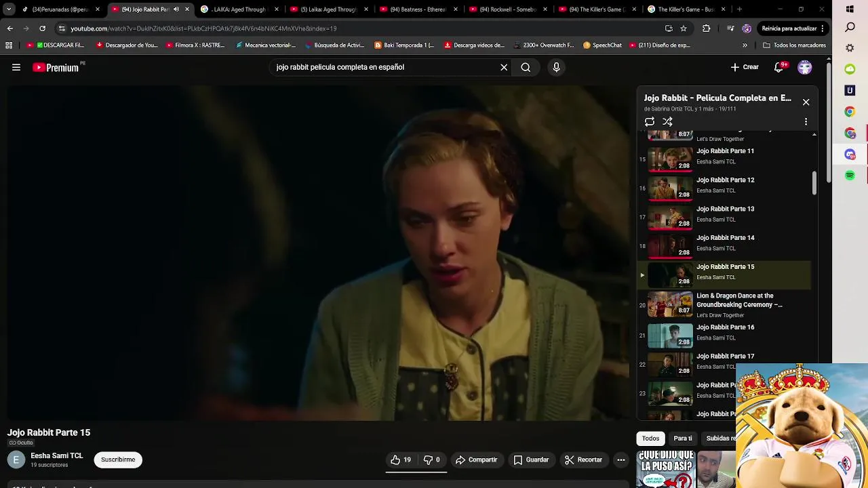This screenshot has width=868, height=488.
Task: Open a new browser tab
Action: tap(739, 9)
